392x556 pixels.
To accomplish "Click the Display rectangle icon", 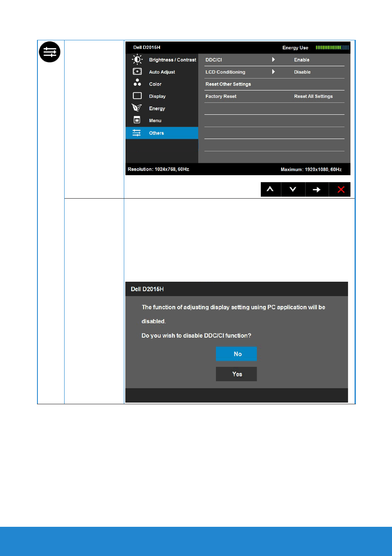I will [x=137, y=96].
